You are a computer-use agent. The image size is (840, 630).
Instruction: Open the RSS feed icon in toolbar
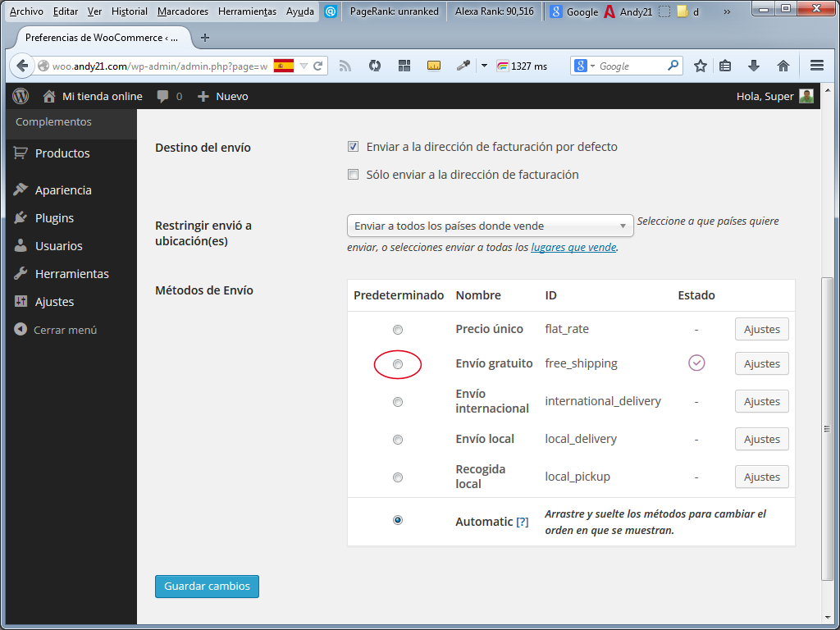click(x=345, y=66)
